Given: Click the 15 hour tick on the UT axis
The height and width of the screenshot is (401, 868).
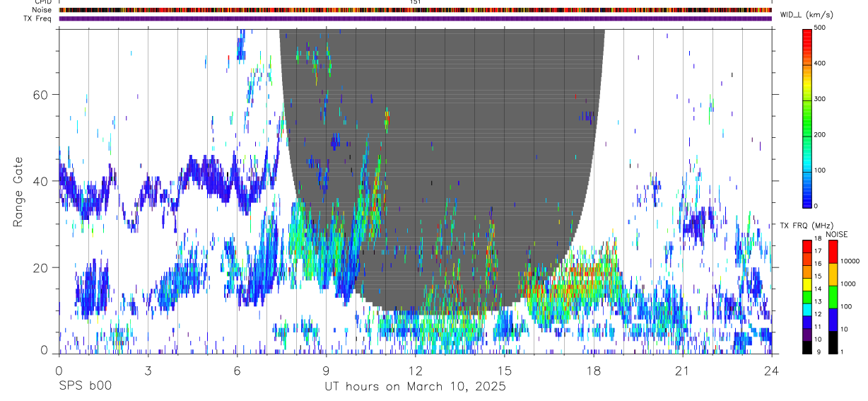Looking at the screenshot, I should point(505,371).
